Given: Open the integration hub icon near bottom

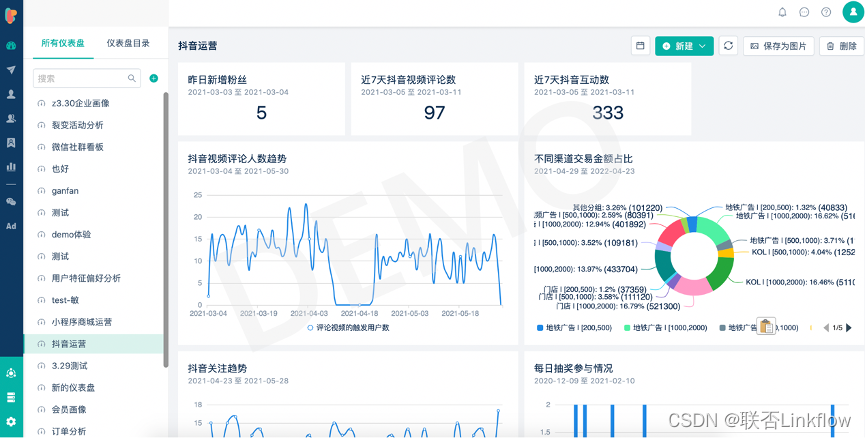Looking at the screenshot, I should tap(11, 373).
